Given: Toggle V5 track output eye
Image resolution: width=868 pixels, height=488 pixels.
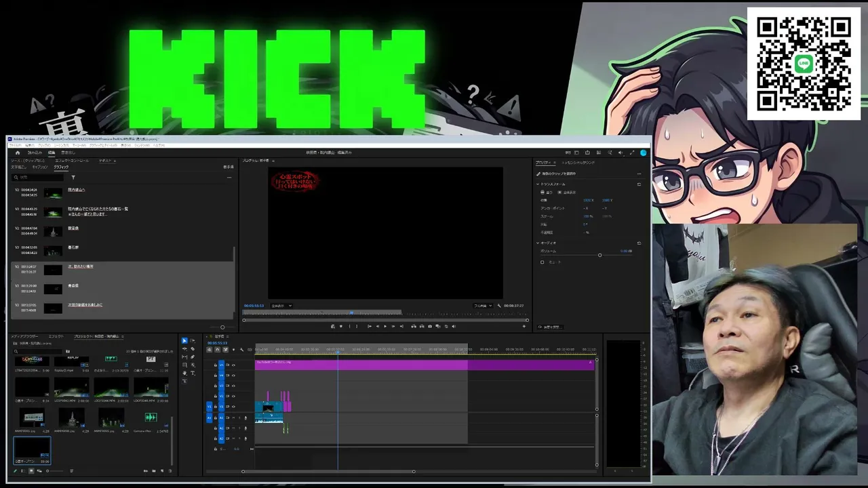Looking at the screenshot, I should [x=233, y=365].
